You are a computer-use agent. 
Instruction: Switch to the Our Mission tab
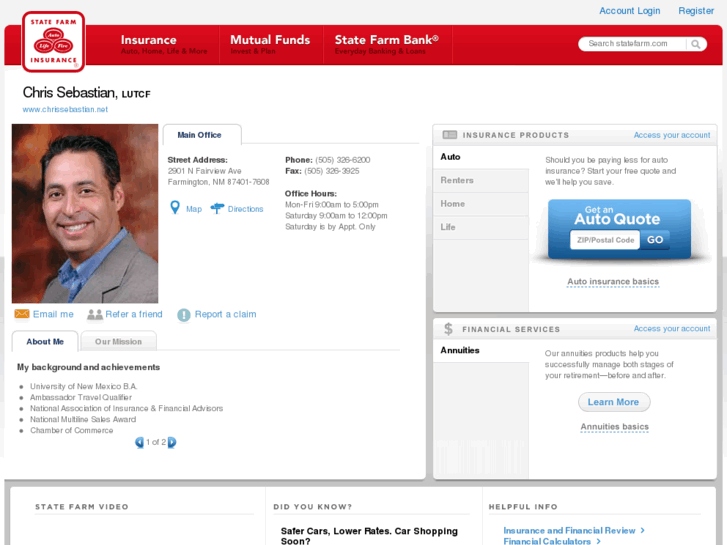pyautogui.click(x=118, y=342)
